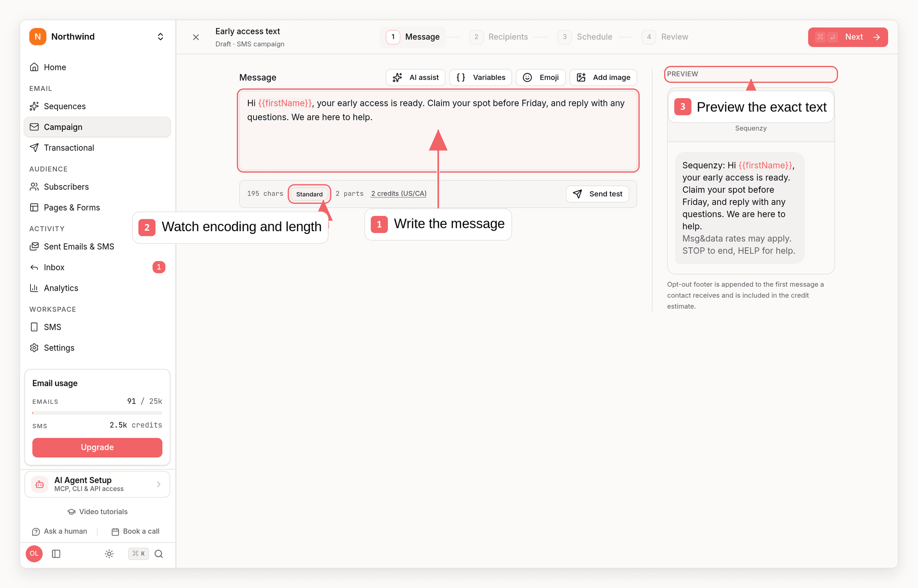Open the OL user avatar menu

point(34,554)
